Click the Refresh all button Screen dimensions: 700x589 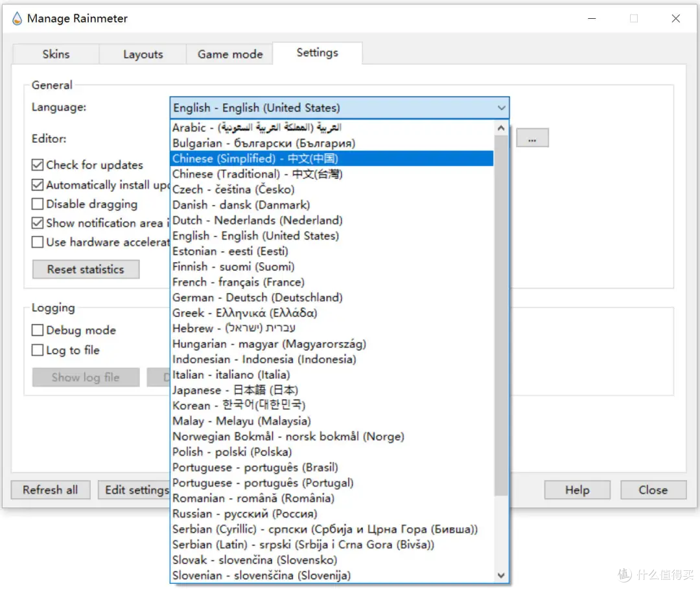click(51, 490)
